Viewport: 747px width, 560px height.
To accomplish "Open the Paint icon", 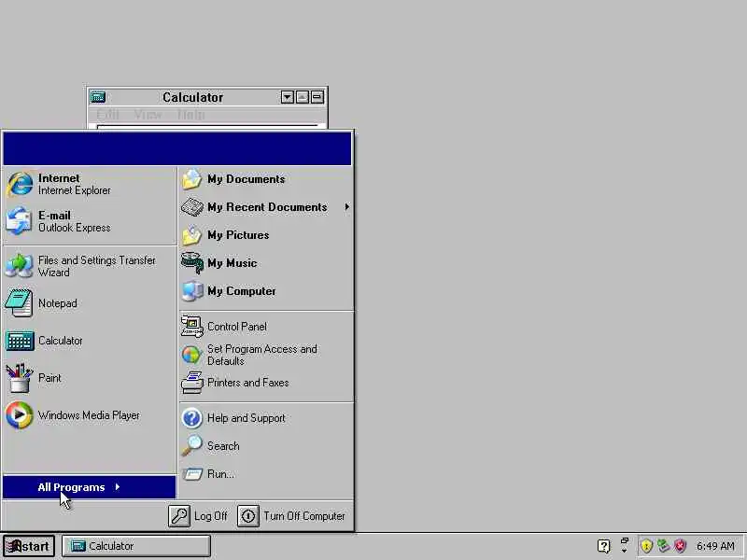I will (x=19, y=378).
